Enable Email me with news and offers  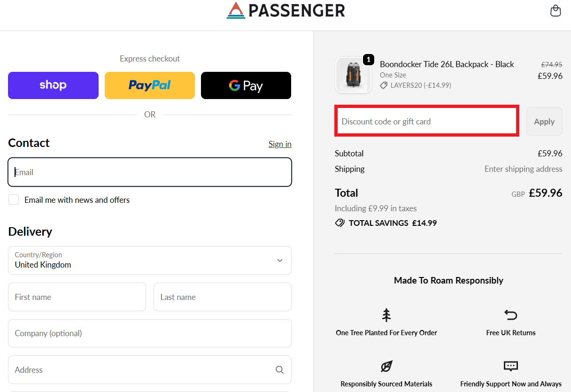(x=14, y=199)
